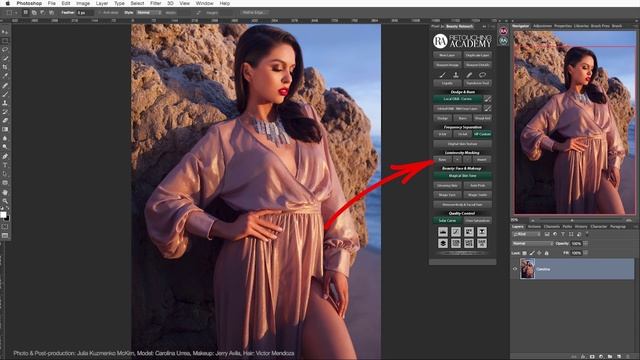The image size is (640, 360).
Task: Click the Solar Curve button
Action: click(x=447, y=220)
